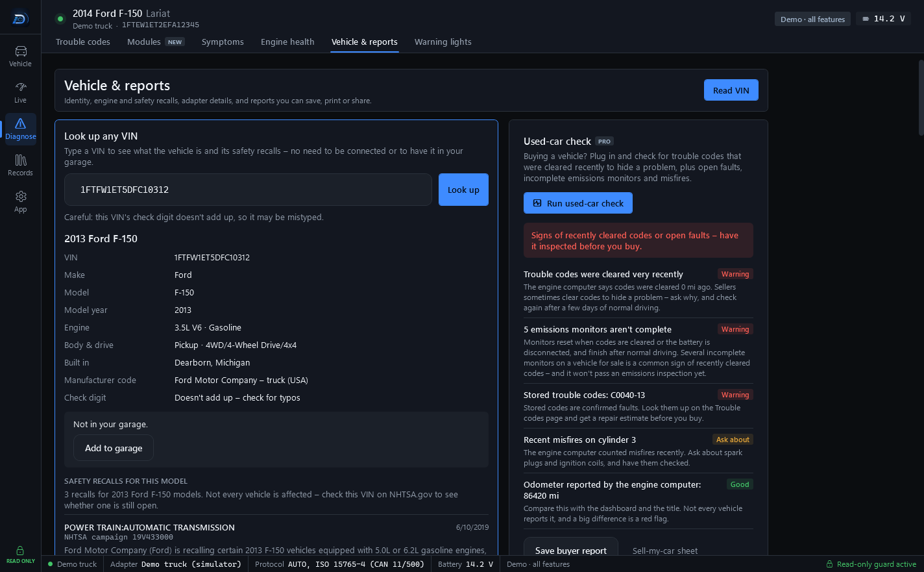Click the Engine value 3.5L V6 · Gasoline
The image size is (924, 572).
(x=208, y=327)
